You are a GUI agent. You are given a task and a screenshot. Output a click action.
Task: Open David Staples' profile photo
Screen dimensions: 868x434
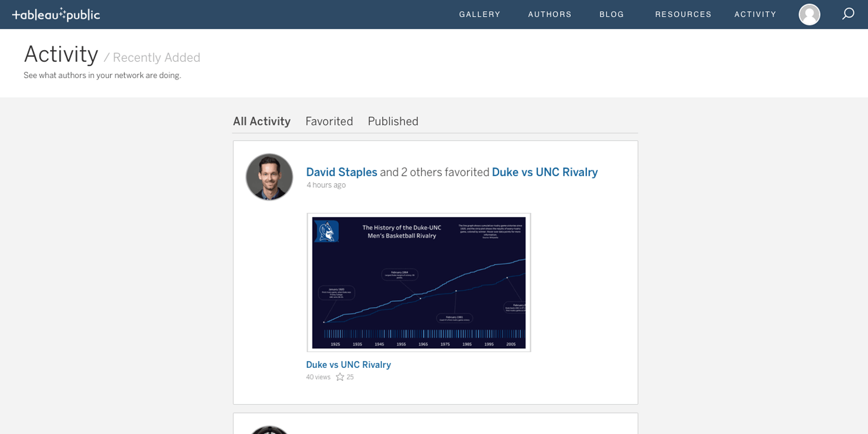[x=269, y=177]
